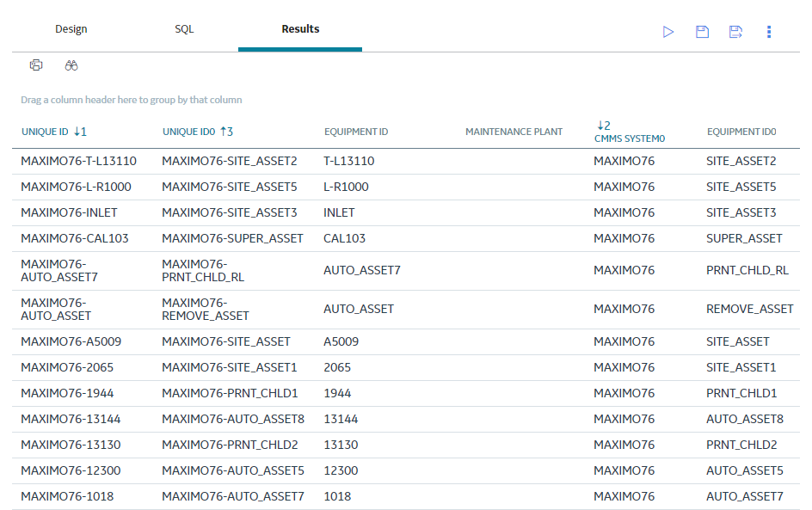Viewport: 812px width, 510px height.
Task: Click equipment ID cell T-L13110
Action: click(x=349, y=161)
